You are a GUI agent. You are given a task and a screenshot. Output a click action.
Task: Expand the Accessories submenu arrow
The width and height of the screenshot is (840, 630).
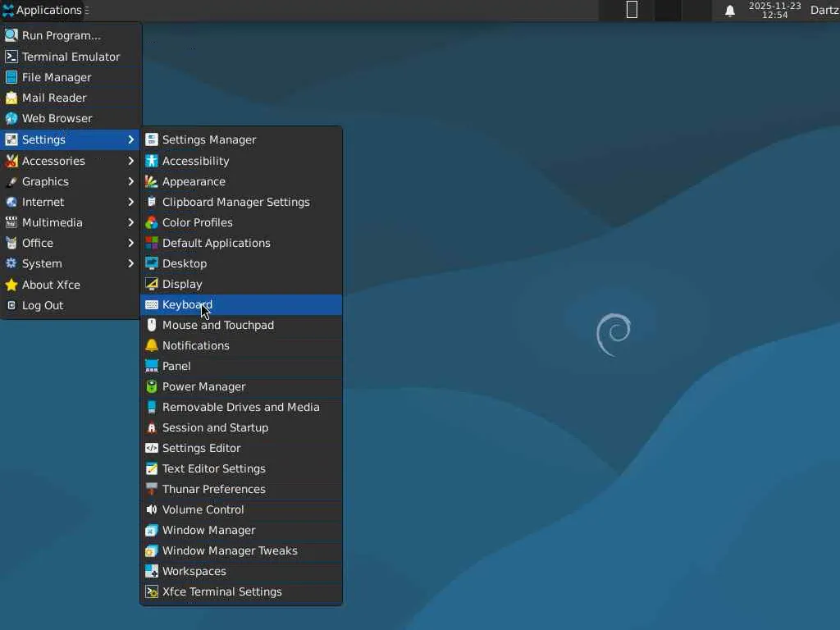130,161
